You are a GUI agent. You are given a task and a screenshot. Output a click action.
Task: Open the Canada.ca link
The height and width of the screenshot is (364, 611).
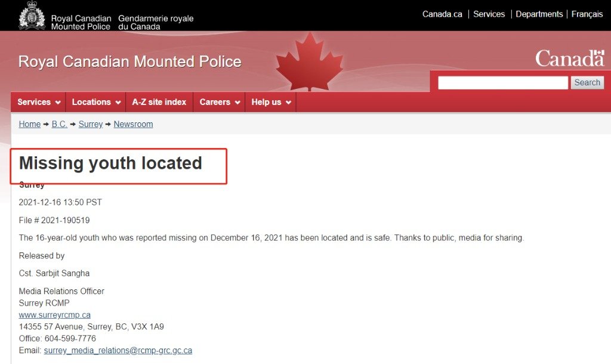click(442, 14)
